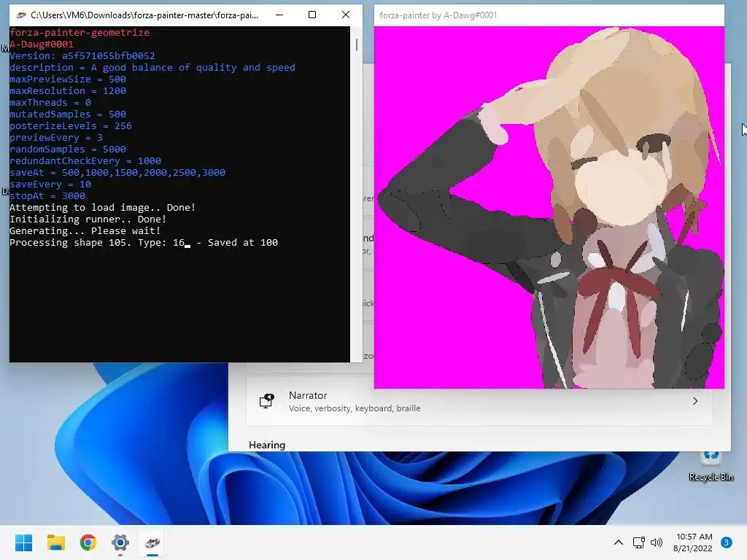Click the 'randomSamples = 5000' line

(x=68, y=149)
